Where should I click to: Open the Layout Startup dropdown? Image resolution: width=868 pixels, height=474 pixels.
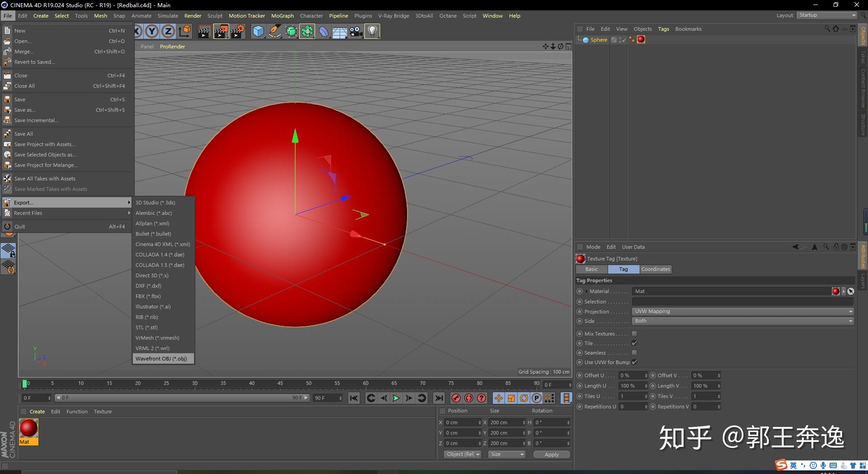point(826,15)
